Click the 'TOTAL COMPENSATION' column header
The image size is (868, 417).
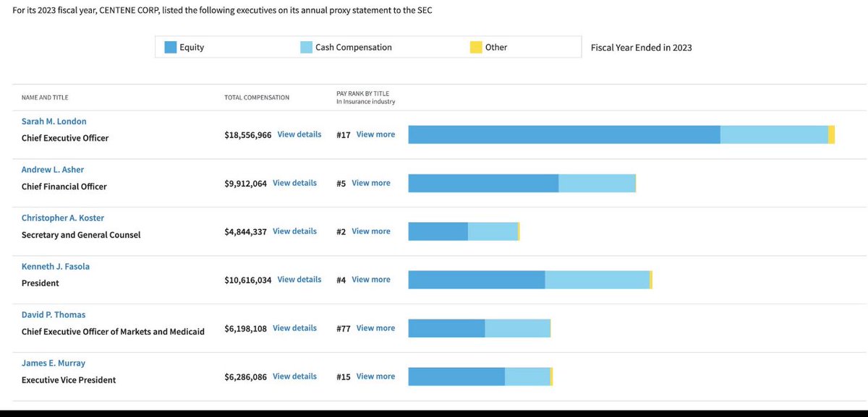click(257, 98)
